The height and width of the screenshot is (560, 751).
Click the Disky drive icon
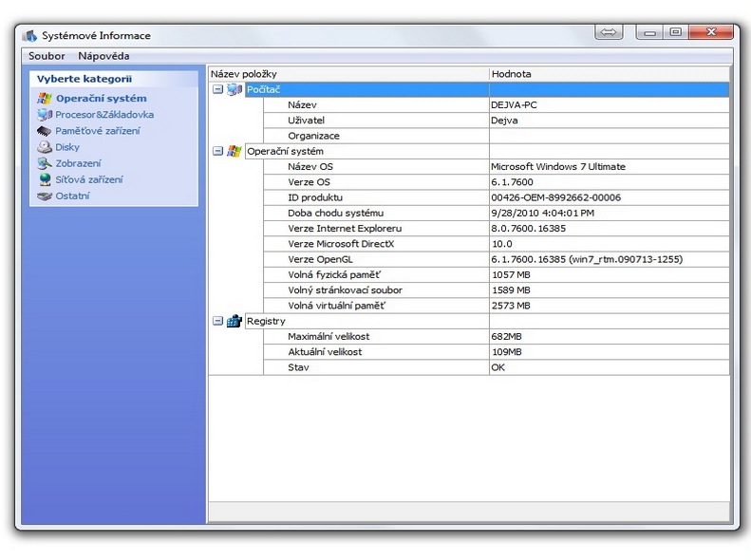click(x=45, y=147)
